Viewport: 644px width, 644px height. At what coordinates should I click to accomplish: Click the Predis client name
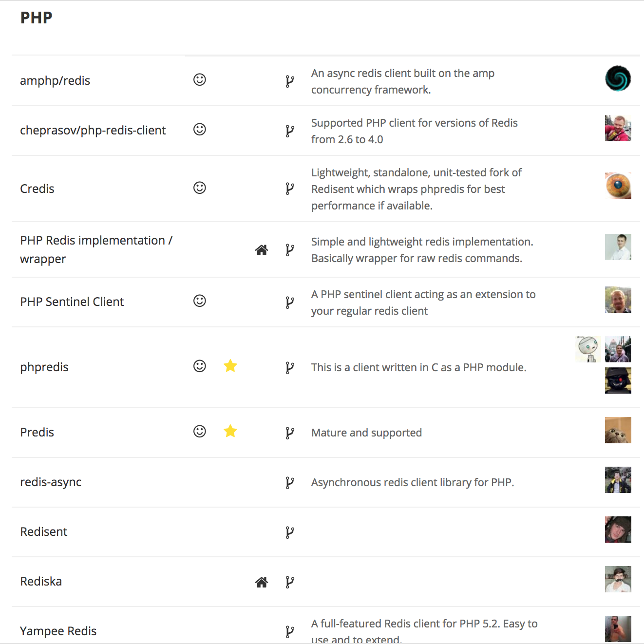(37, 432)
